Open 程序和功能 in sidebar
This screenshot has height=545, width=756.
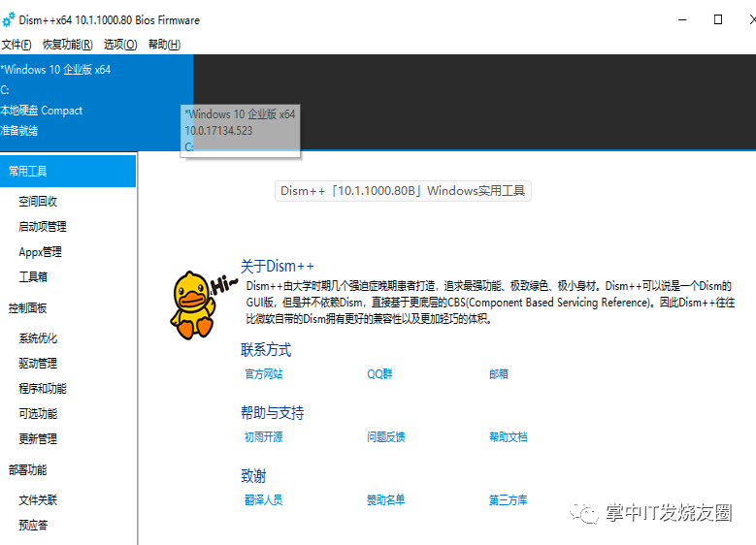click(x=43, y=389)
